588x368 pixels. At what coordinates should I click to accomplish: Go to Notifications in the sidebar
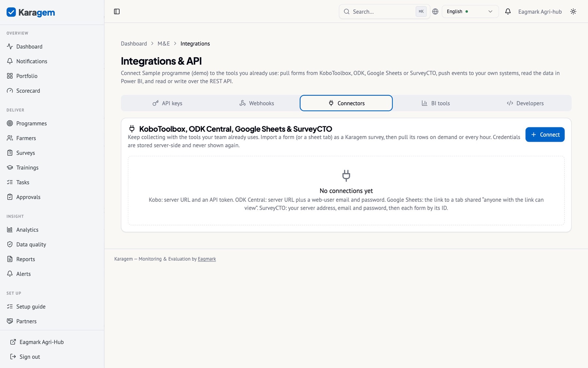(32, 61)
